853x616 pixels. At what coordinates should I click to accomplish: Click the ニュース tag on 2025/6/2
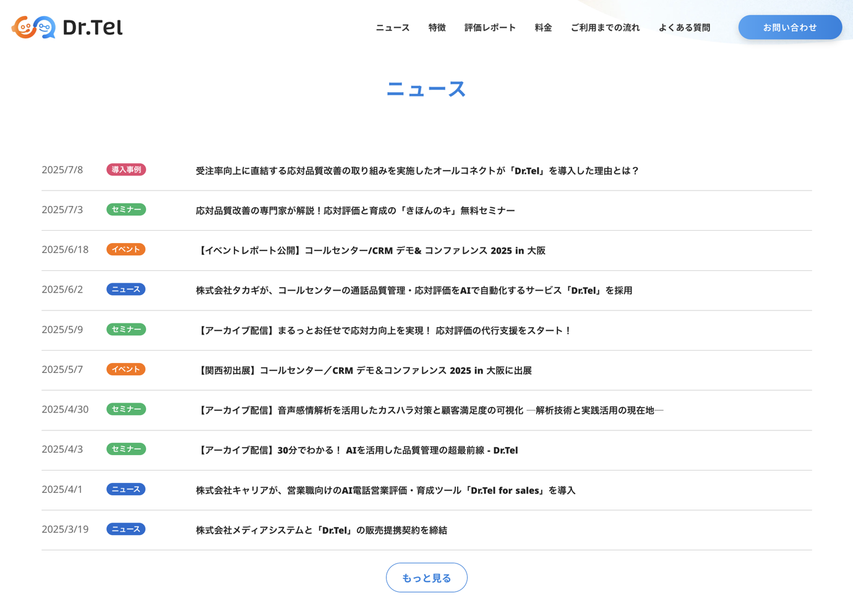(126, 289)
